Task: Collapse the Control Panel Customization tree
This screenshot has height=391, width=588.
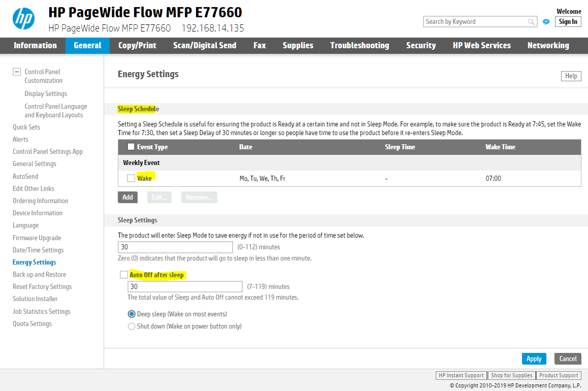Action: (x=17, y=72)
